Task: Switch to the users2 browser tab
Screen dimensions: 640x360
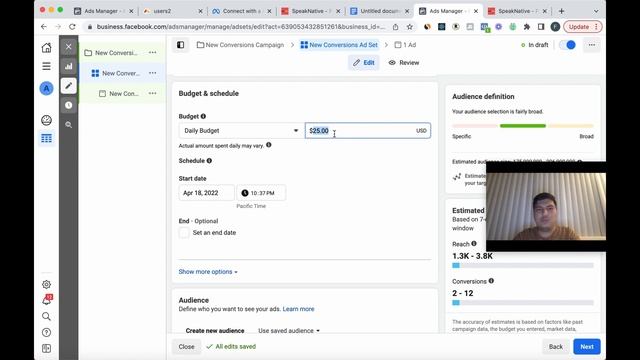Action: pyautogui.click(x=172, y=11)
